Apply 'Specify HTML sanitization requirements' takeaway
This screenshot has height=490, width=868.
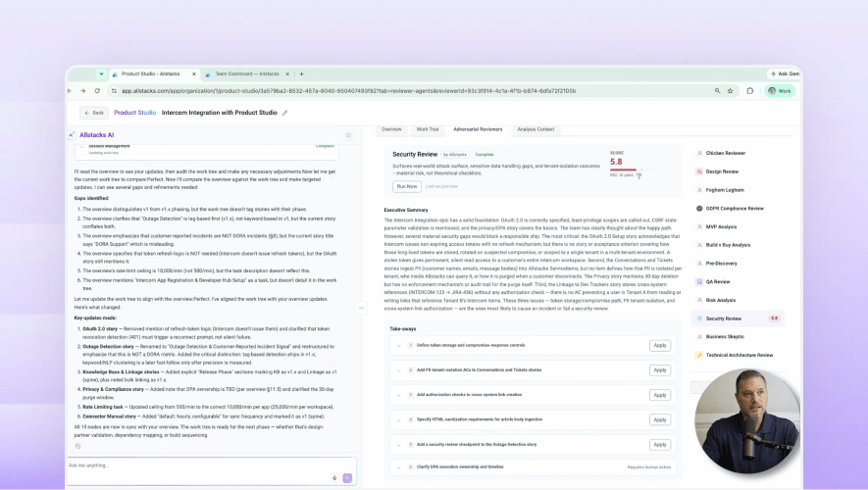tap(660, 419)
